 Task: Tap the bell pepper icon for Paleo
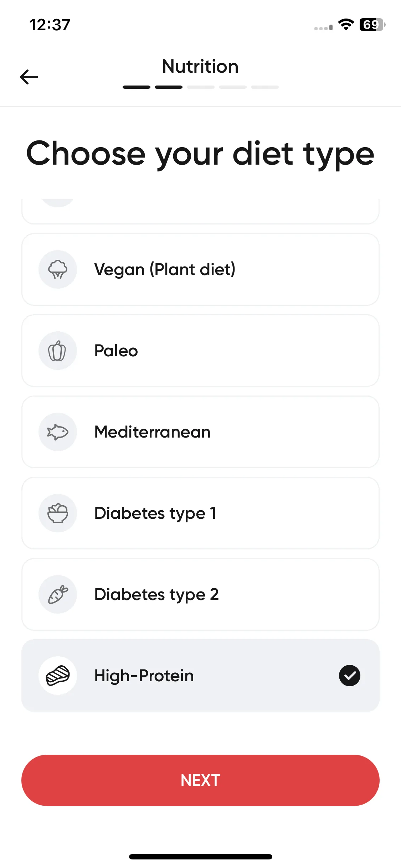58,351
